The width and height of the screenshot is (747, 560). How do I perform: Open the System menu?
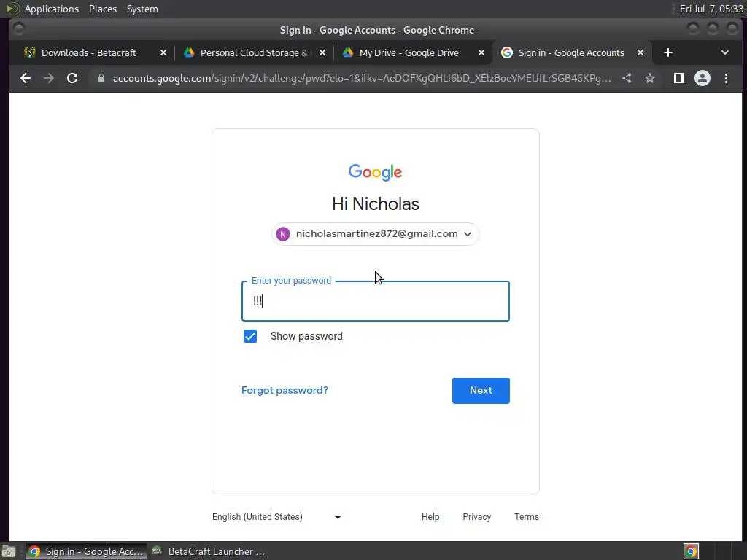(x=142, y=9)
